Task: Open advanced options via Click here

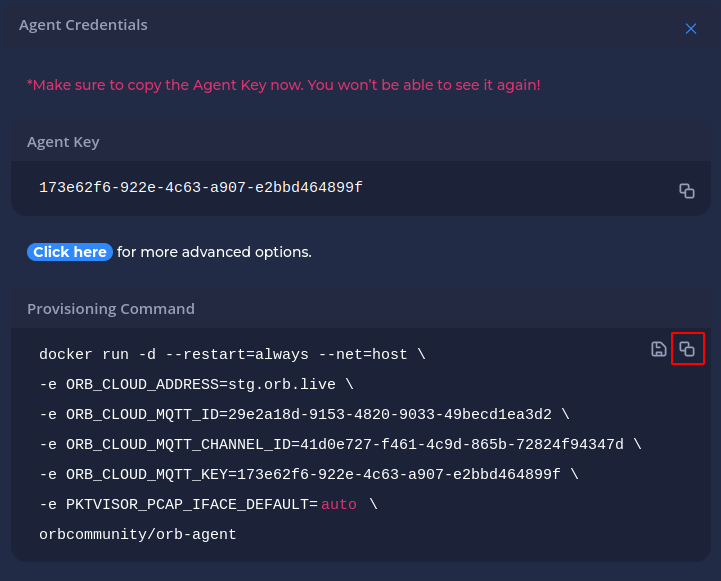Action: (70, 252)
